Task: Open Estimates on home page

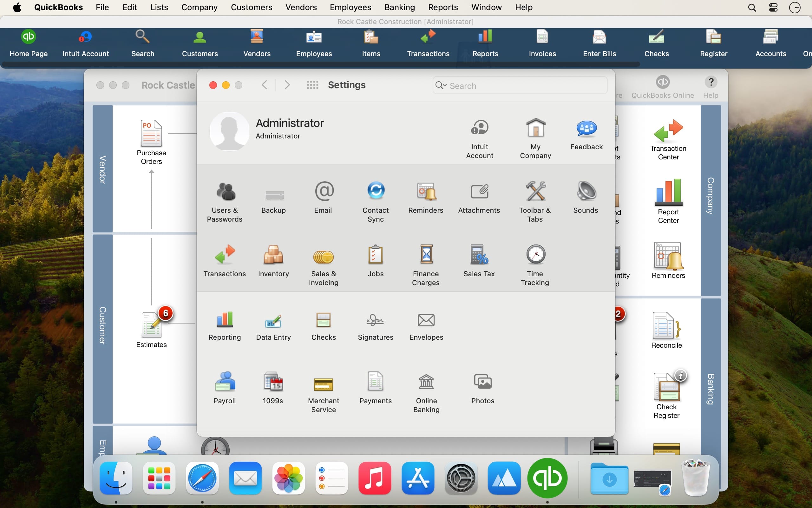Action: click(x=151, y=330)
